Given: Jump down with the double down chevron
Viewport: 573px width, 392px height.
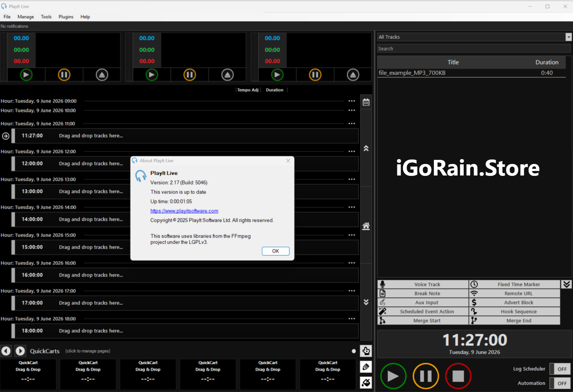Looking at the screenshot, I should click(366, 302).
